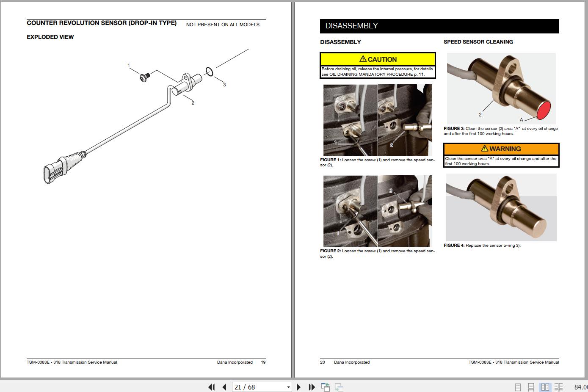Click callout number 1 in exploded view
This screenshot has width=588, height=392.
pos(129,66)
